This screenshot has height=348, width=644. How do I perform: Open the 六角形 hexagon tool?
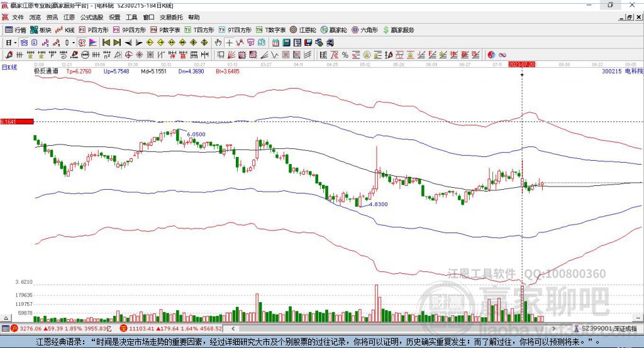[365, 30]
